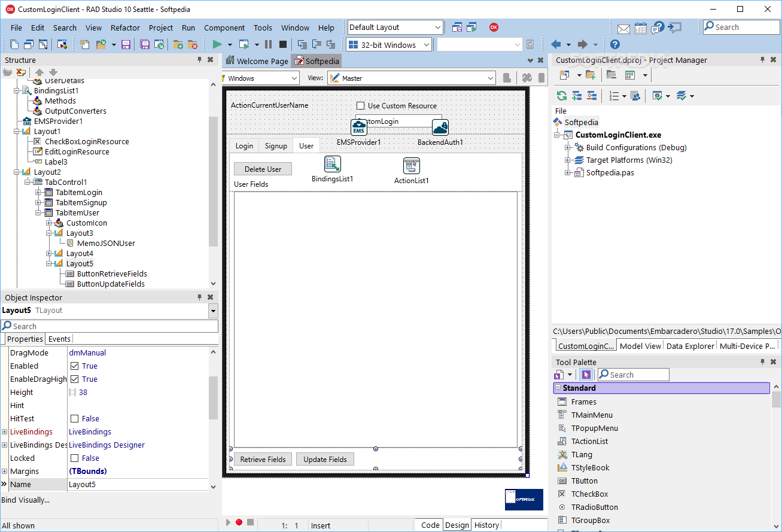782x532 pixels.
Task: Click the Collapse All icon in Project Manager
Action: (592, 96)
